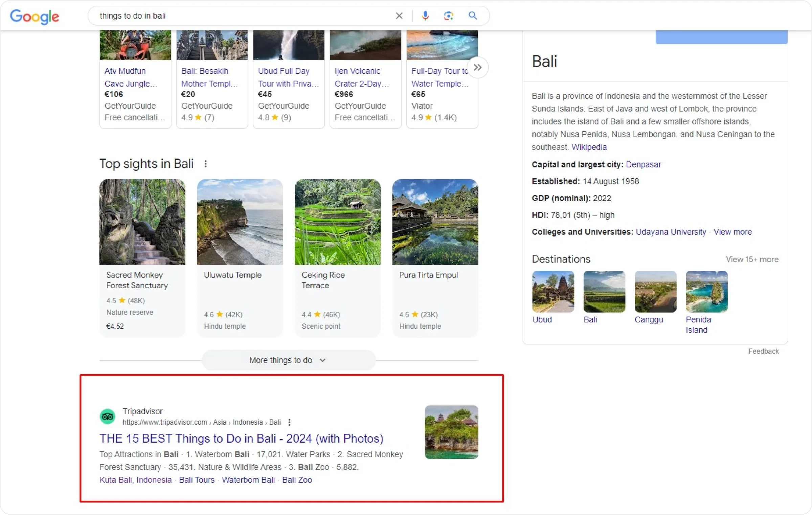Screen dimensions: 812x515
Task: Click Feedback under knowledge panel
Action: pos(763,351)
